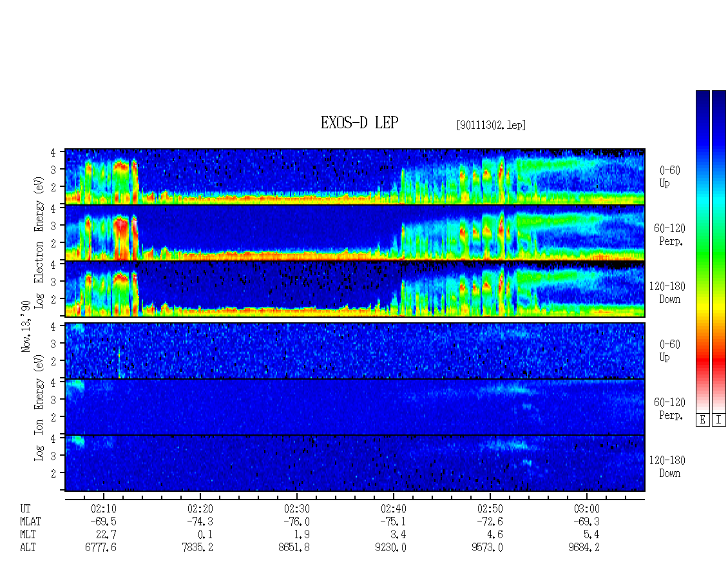Click the MLAT value -69.5
728x564 pixels.
(x=104, y=521)
